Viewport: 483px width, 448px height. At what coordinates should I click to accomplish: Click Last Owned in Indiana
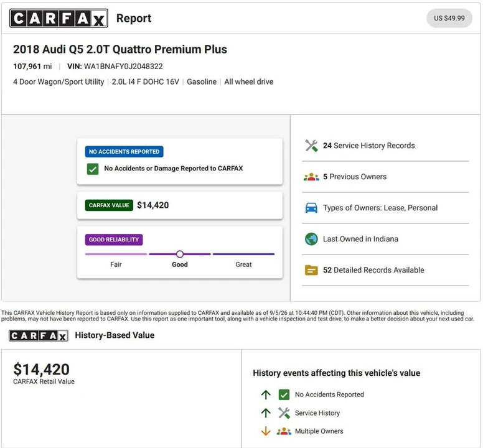pos(360,239)
